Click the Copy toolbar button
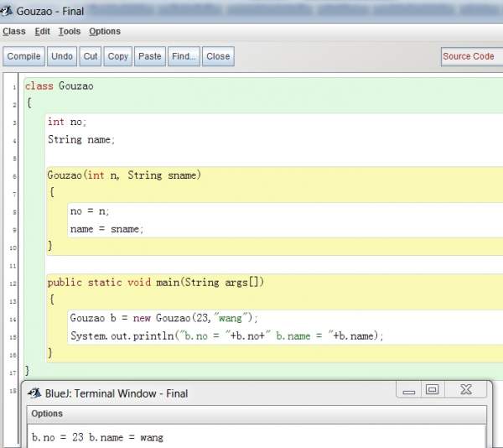The width and height of the screenshot is (503, 448). click(118, 56)
